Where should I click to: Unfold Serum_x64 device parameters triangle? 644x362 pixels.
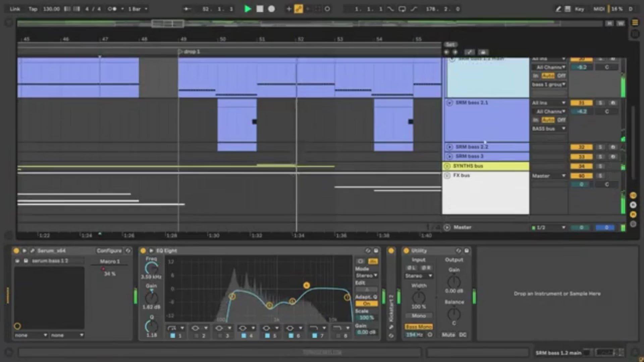pos(24,251)
